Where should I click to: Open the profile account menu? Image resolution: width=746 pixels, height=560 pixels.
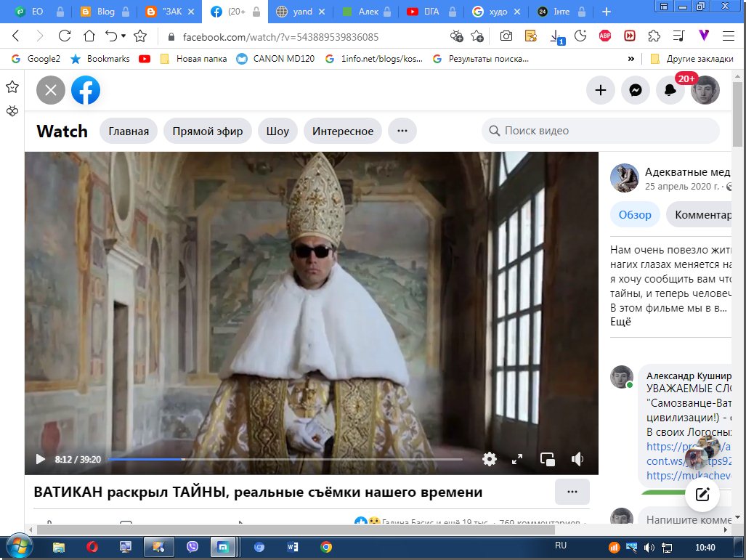coord(705,90)
